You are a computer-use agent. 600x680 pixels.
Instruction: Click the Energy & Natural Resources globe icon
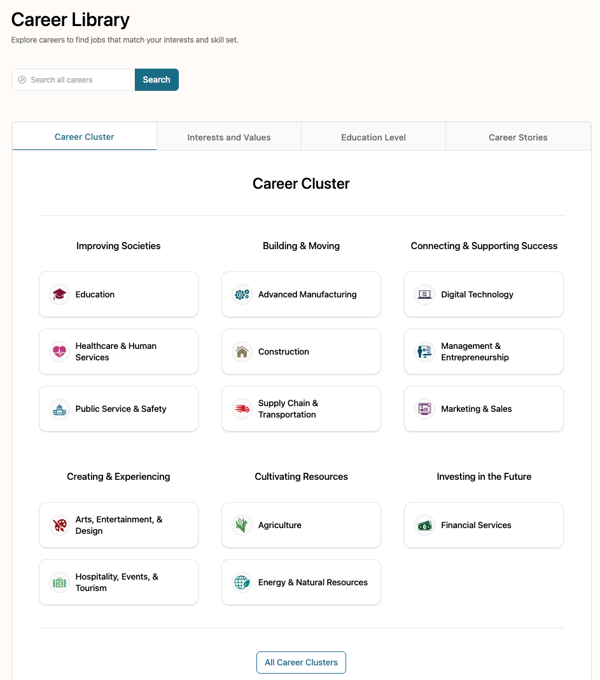click(242, 582)
